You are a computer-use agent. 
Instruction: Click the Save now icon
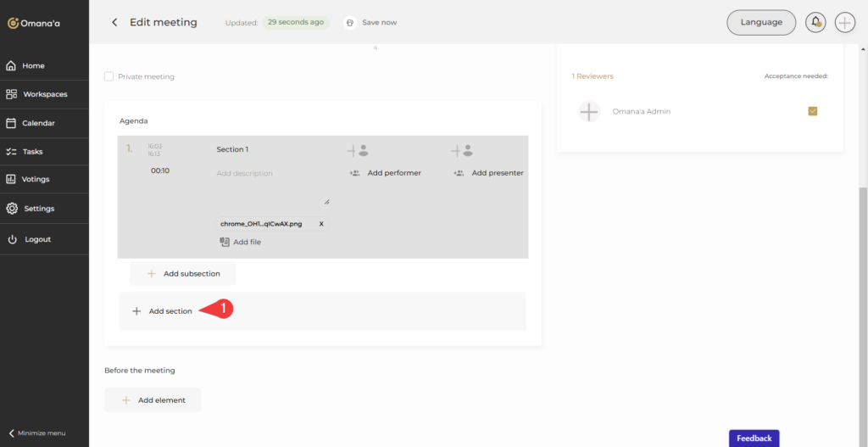349,23
